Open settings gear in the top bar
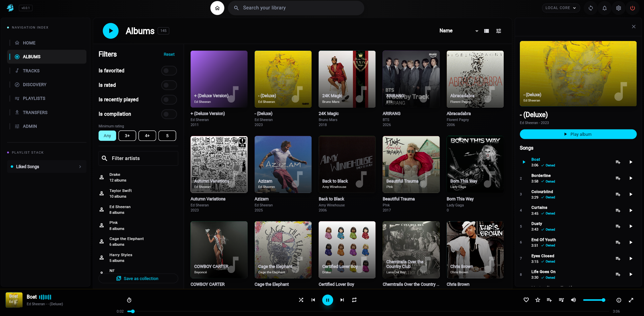Viewport: 644px width, 316px height. pos(618,8)
